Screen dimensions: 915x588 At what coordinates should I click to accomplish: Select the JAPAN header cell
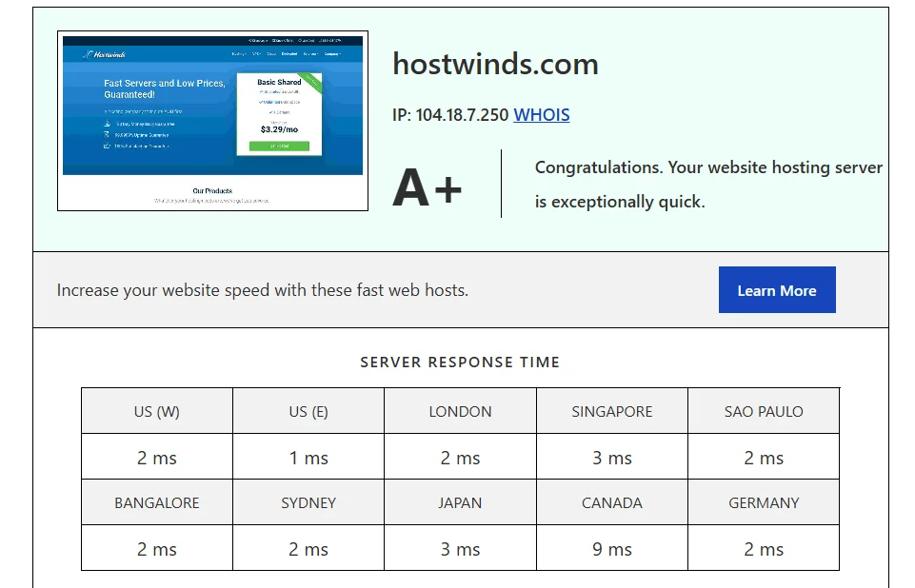(x=461, y=502)
